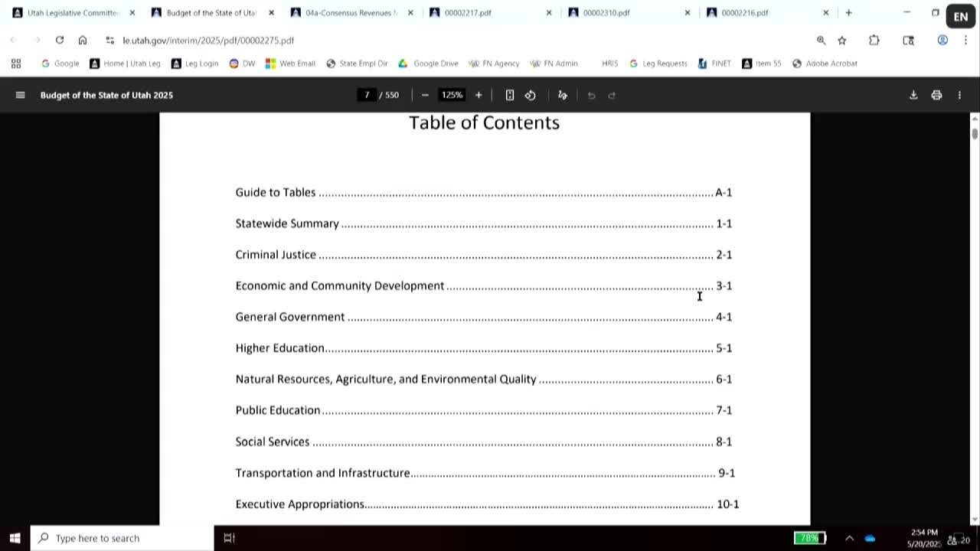Image resolution: width=980 pixels, height=551 pixels.
Task: Expand hidden system tray icons
Action: coord(850,538)
